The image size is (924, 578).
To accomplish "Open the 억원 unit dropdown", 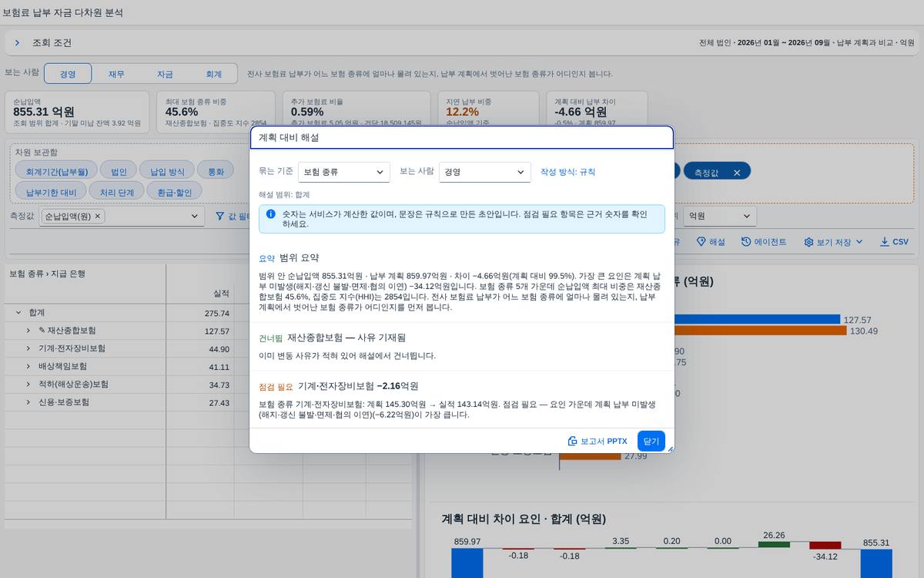I will [x=720, y=217].
